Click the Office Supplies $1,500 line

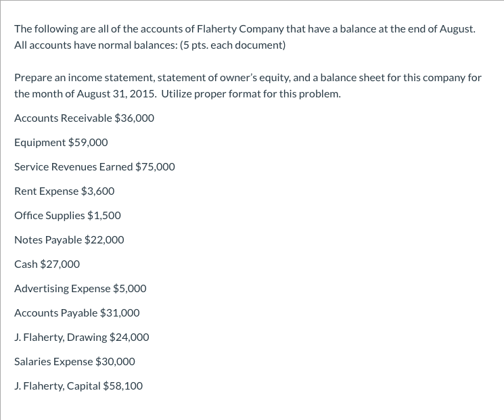(x=68, y=216)
